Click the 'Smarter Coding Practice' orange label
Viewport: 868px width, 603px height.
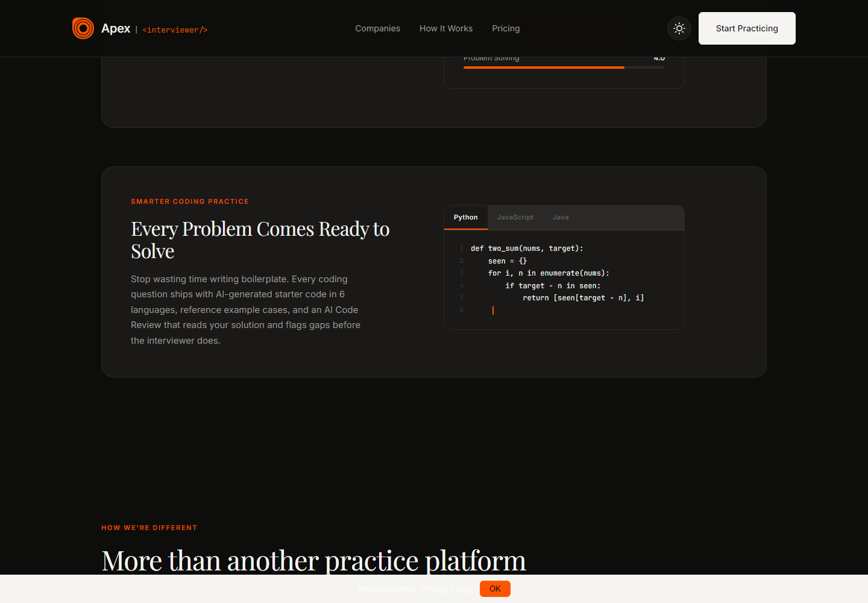click(190, 201)
